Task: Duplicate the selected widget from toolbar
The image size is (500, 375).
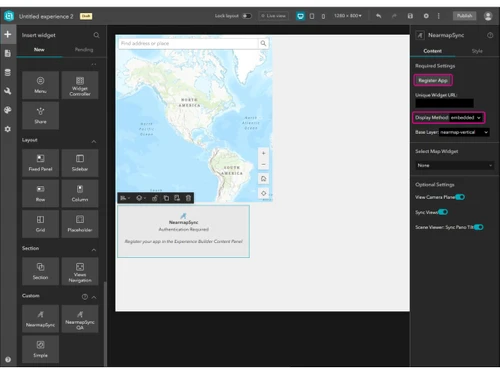Action: pos(166,198)
